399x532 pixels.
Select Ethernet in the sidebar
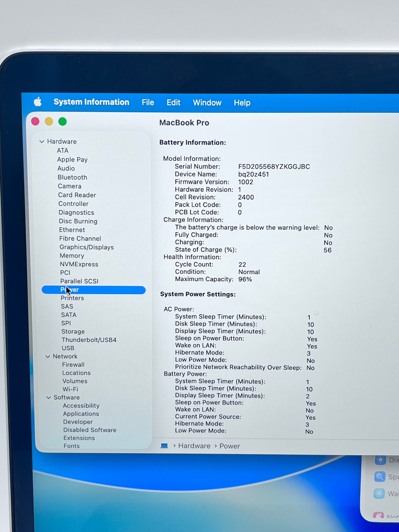point(72,230)
